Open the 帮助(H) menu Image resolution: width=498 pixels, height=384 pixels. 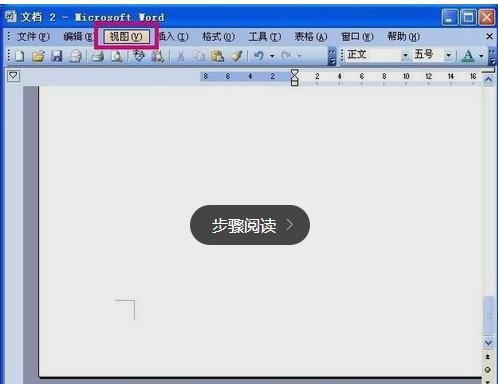pos(403,37)
